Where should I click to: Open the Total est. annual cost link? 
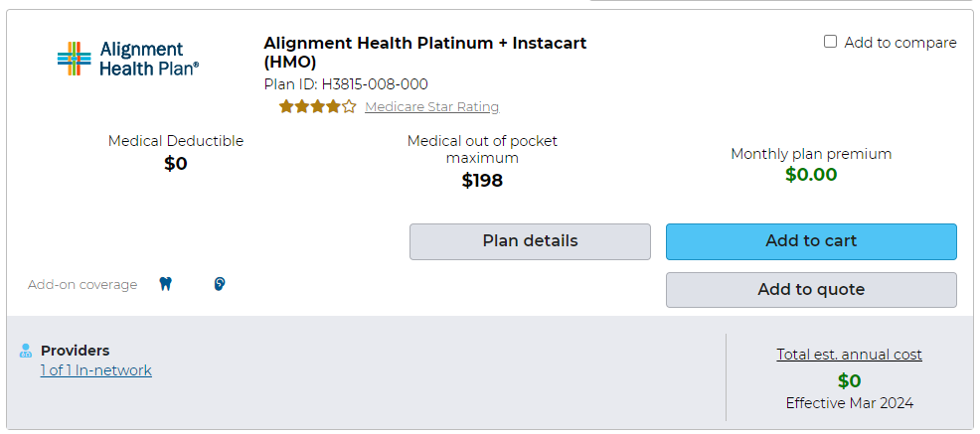849,355
